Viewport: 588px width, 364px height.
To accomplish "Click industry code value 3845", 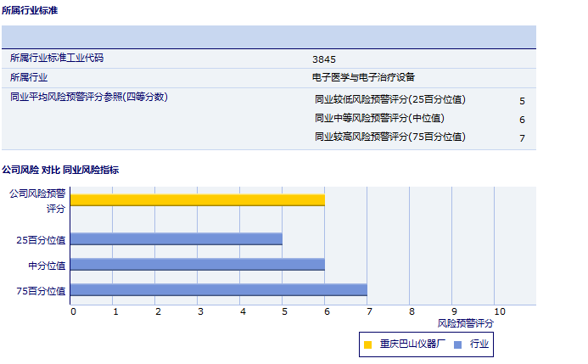I will 324,59.
